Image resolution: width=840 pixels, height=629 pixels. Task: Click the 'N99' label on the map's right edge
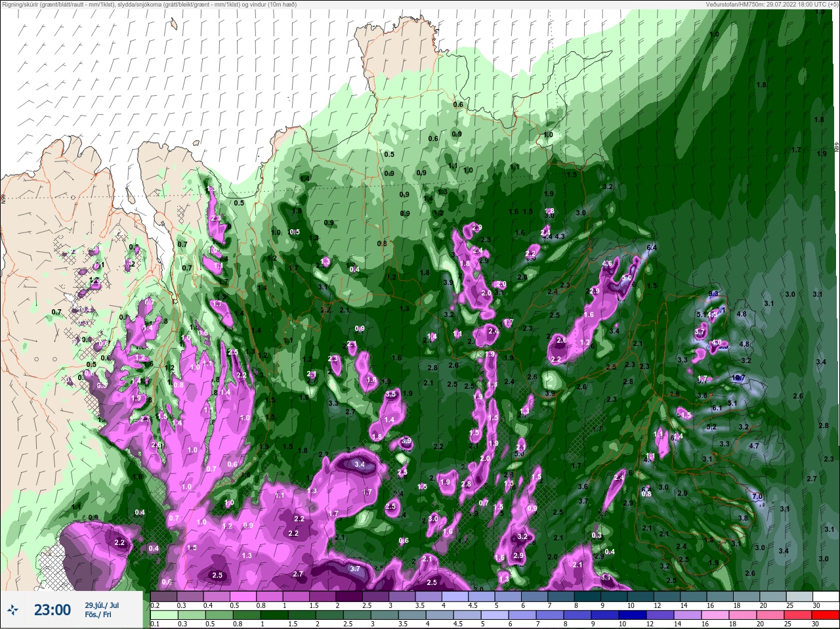(837, 147)
